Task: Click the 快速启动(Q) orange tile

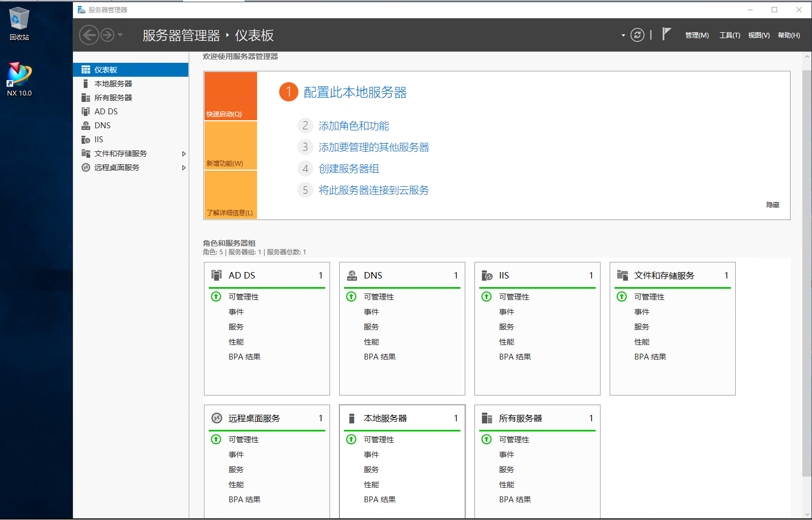Action: point(231,96)
